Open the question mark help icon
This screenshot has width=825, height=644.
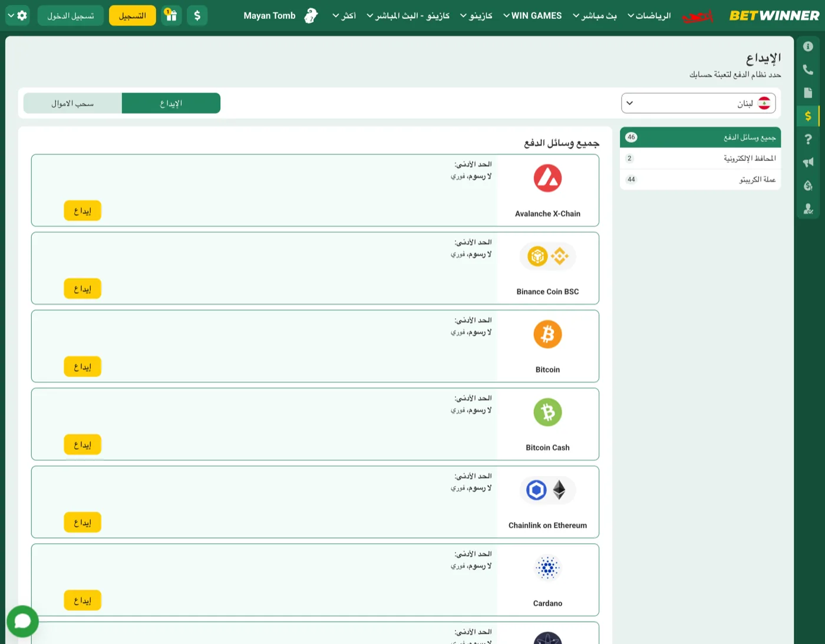(x=808, y=139)
